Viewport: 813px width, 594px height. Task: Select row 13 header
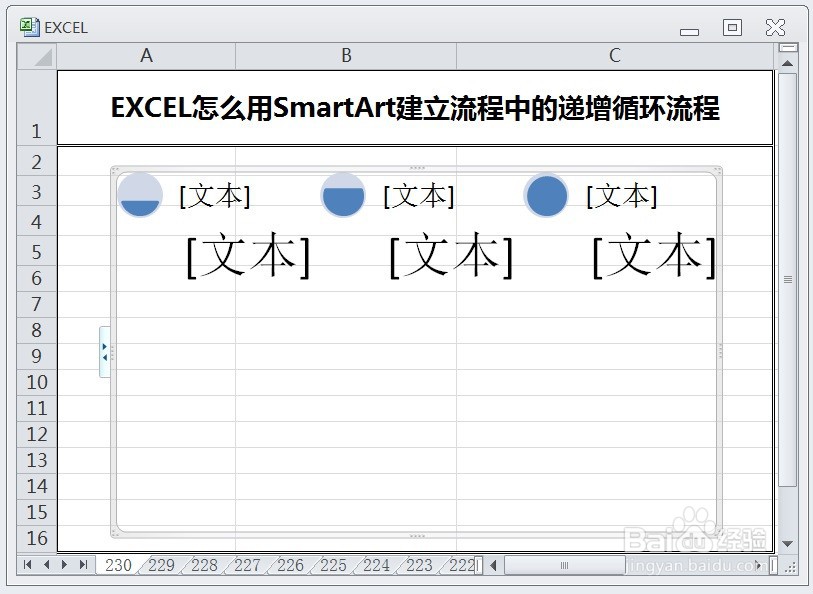(x=37, y=460)
